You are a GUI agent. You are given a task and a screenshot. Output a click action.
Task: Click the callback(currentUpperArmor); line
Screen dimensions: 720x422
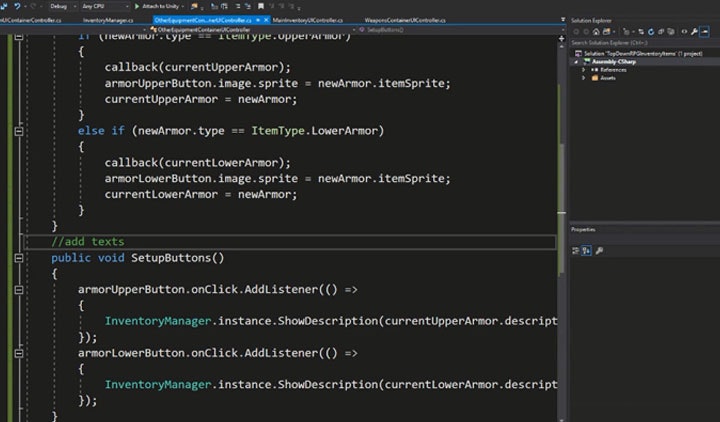[197, 68]
